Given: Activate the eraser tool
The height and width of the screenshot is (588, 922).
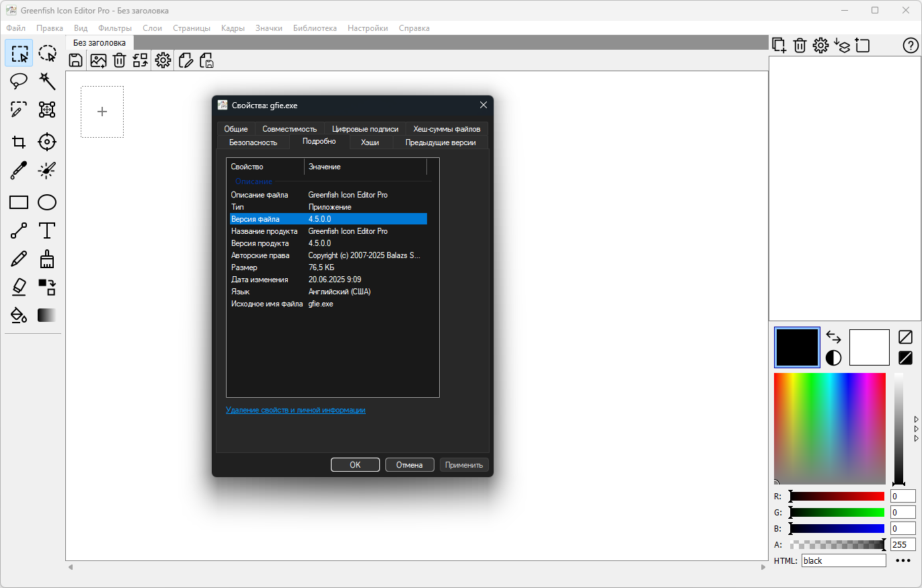Looking at the screenshot, I should coord(19,287).
